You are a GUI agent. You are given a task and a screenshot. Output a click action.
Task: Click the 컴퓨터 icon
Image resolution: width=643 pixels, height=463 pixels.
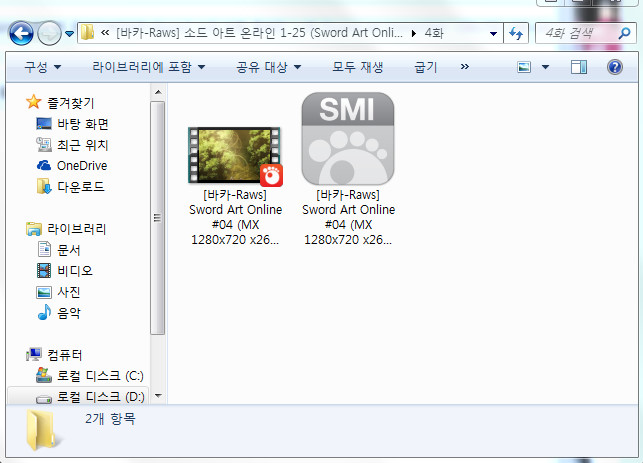click(x=34, y=354)
